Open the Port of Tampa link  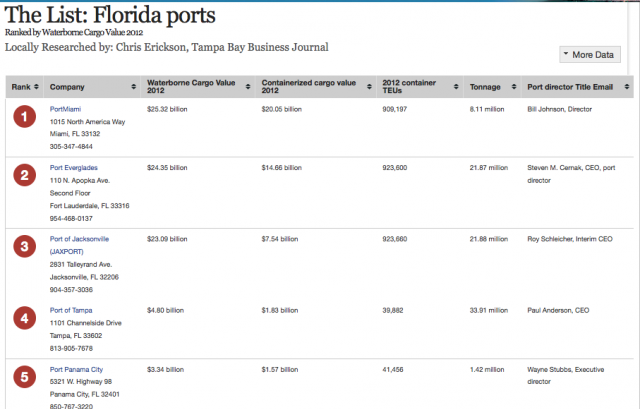pos(72,311)
